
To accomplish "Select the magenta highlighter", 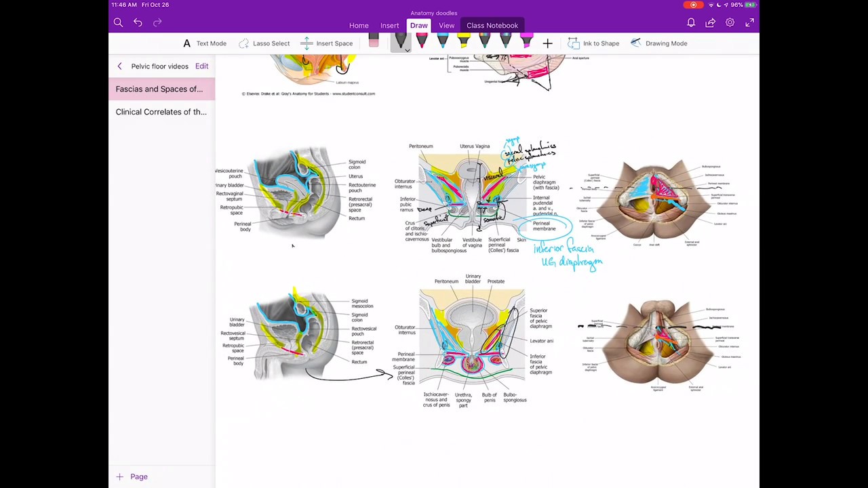I will tap(527, 42).
